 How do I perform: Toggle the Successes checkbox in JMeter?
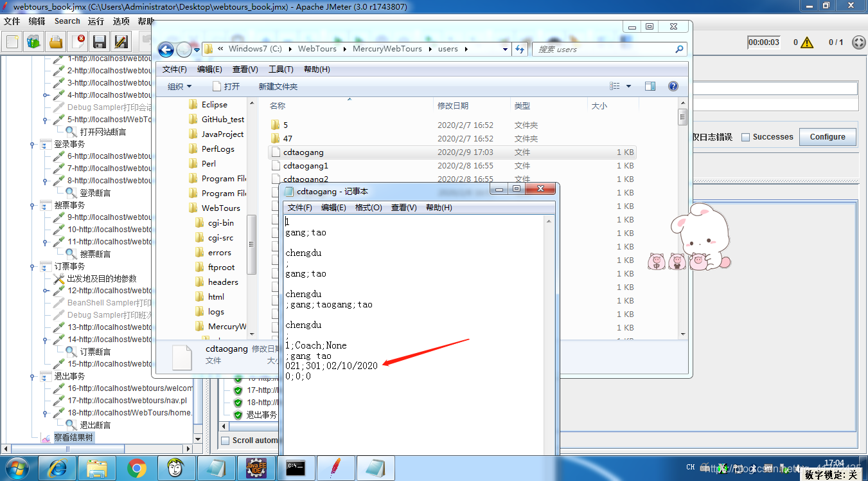pyautogui.click(x=745, y=137)
